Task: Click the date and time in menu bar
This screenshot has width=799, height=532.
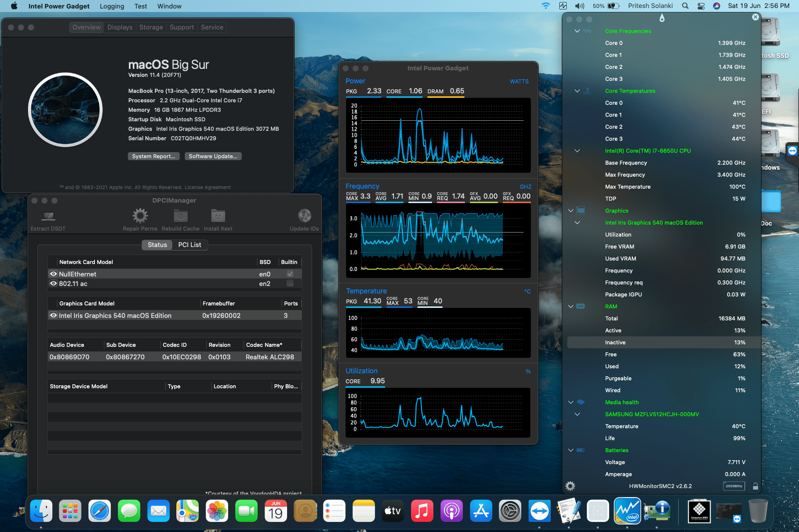Action: 759,6
